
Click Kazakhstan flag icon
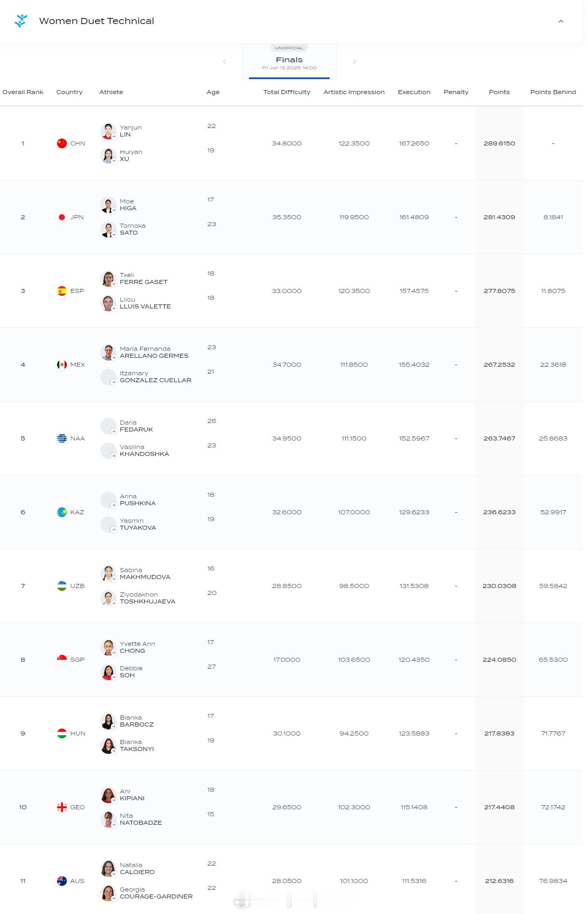click(x=62, y=512)
